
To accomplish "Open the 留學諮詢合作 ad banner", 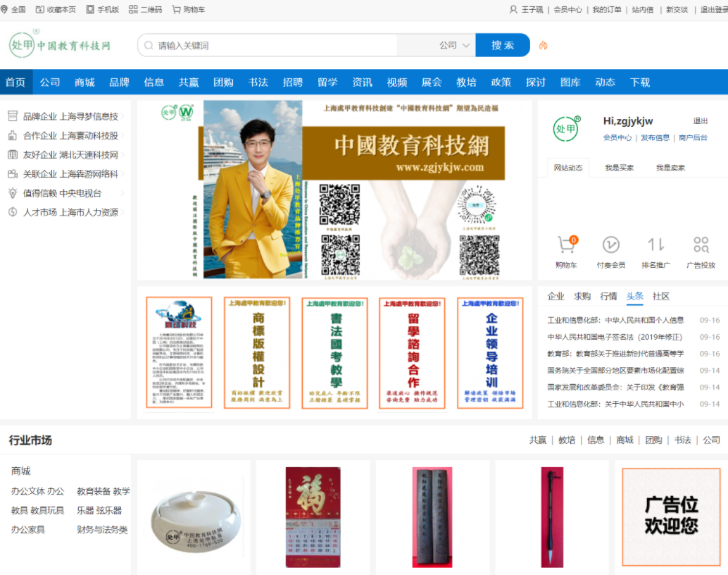I will point(413,353).
